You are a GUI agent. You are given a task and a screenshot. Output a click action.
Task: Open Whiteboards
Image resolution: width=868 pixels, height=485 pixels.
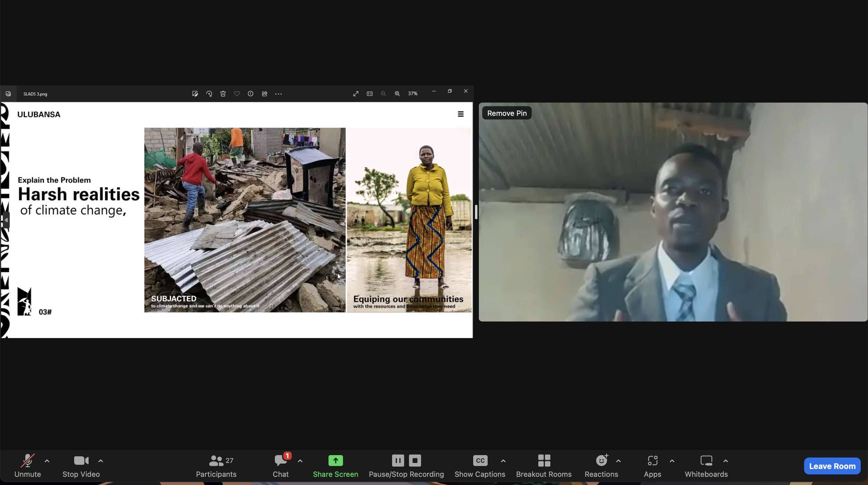pyautogui.click(x=706, y=466)
